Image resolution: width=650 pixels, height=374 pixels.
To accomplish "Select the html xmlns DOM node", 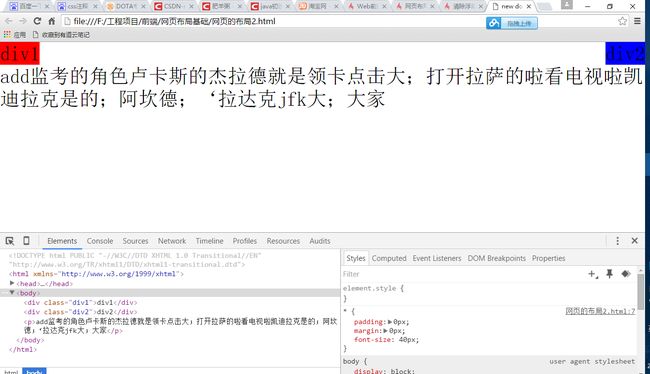I will point(96,274).
